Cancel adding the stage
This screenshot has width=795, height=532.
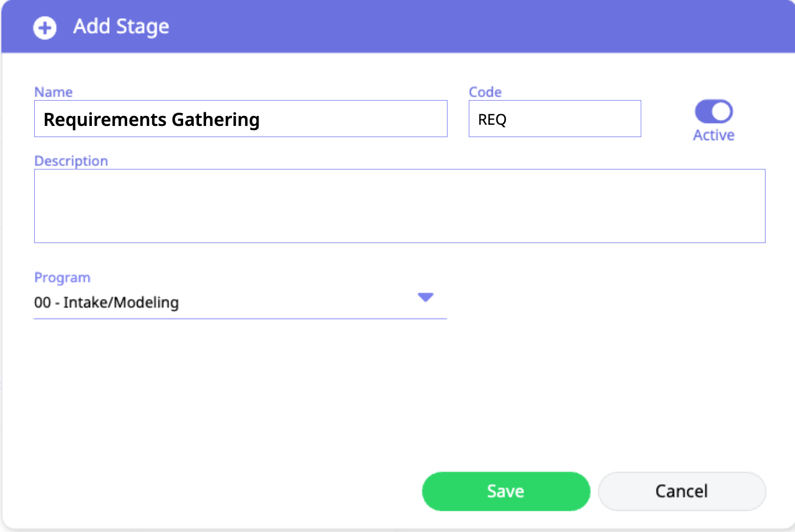(x=681, y=491)
